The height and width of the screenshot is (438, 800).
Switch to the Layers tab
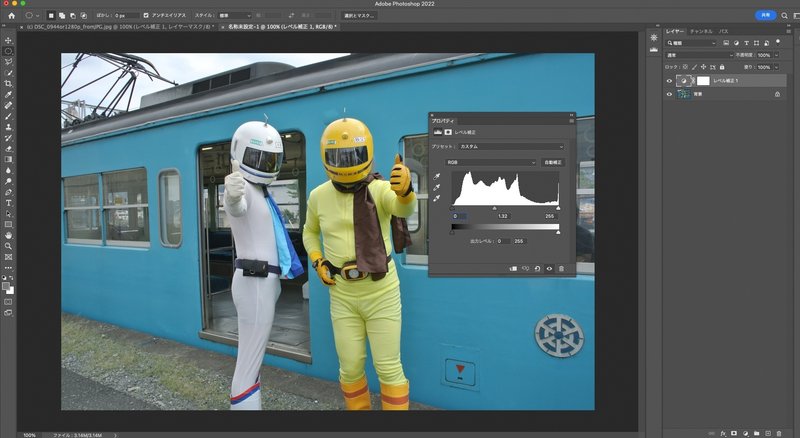674,31
